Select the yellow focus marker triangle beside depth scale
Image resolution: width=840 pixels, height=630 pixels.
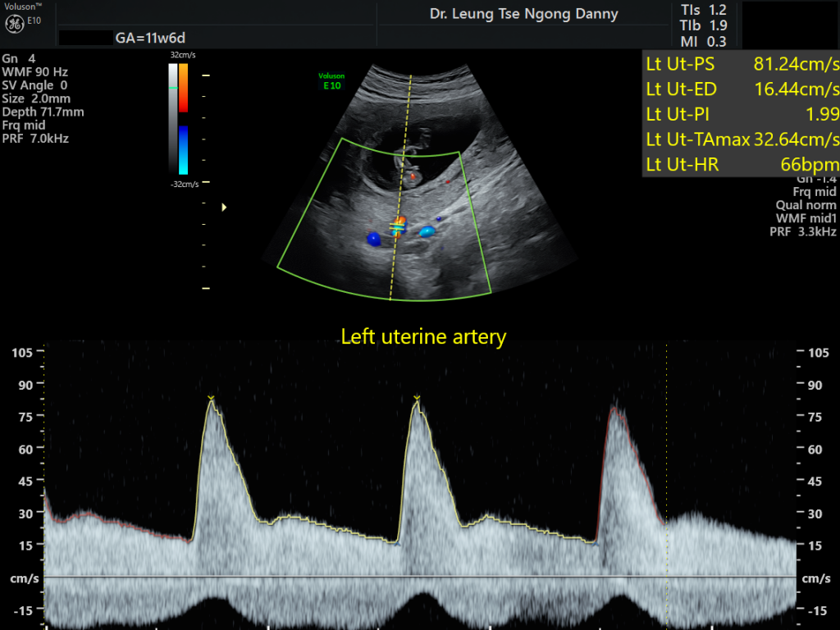(x=224, y=208)
